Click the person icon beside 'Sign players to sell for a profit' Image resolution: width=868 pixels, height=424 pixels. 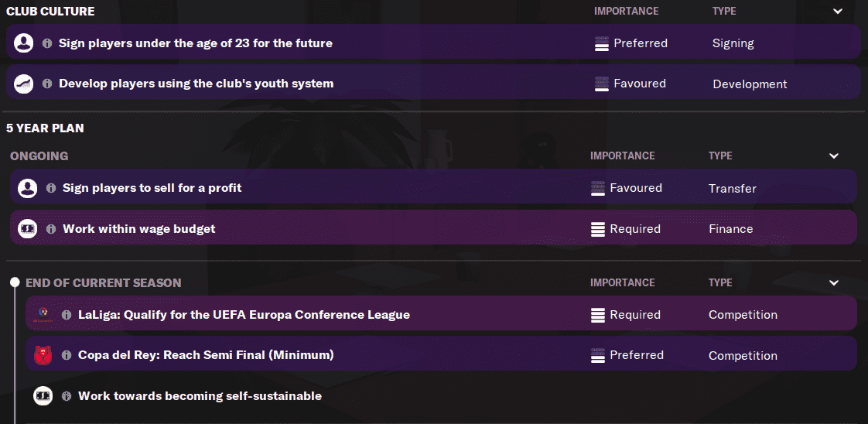tap(28, 188)
